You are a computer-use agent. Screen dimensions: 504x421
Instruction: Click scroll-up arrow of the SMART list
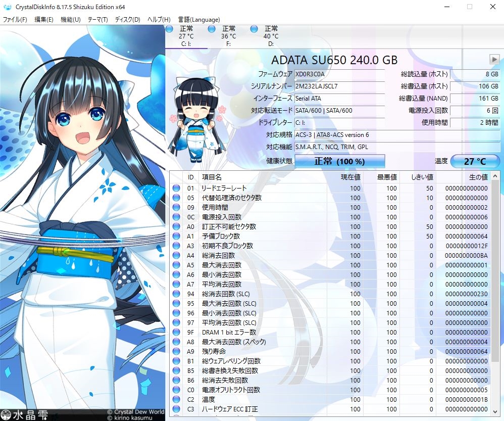tap(495, 176)
